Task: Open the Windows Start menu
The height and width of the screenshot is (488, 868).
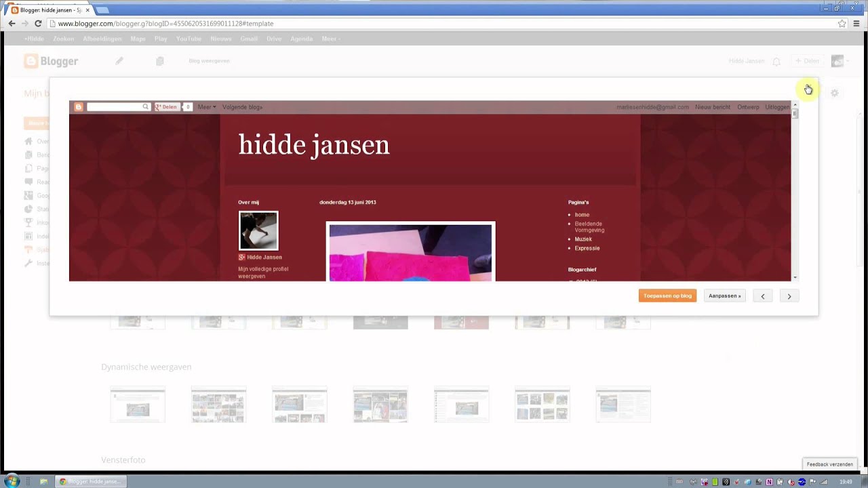Action: click(12, 481)
